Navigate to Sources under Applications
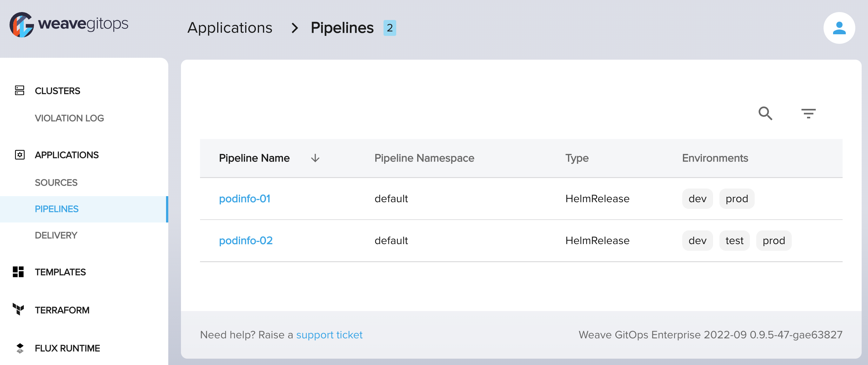 [x=55, y=182]
